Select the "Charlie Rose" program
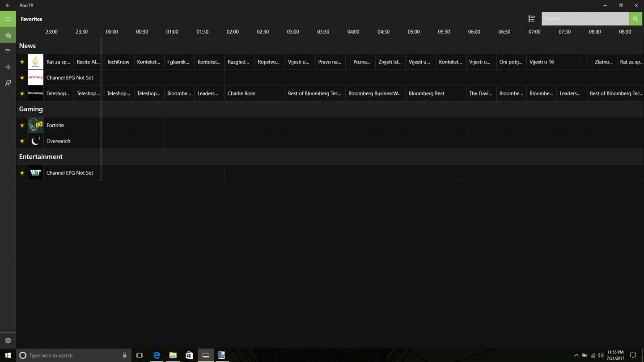 coord(254,93)
